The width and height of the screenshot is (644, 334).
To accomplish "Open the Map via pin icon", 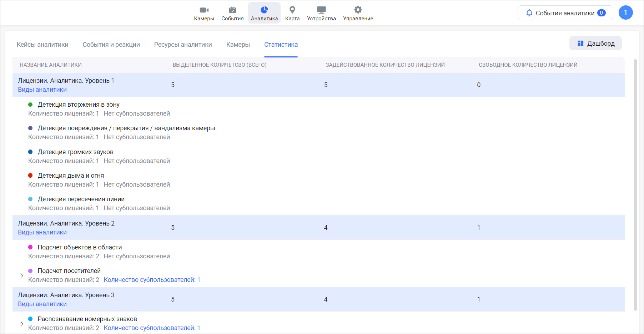I will (x=292, y=10).
